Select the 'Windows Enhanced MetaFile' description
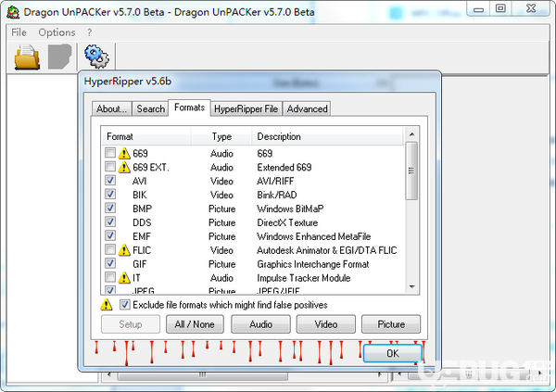This screenshot has height=392, width=556. click(x=314, y=236)
